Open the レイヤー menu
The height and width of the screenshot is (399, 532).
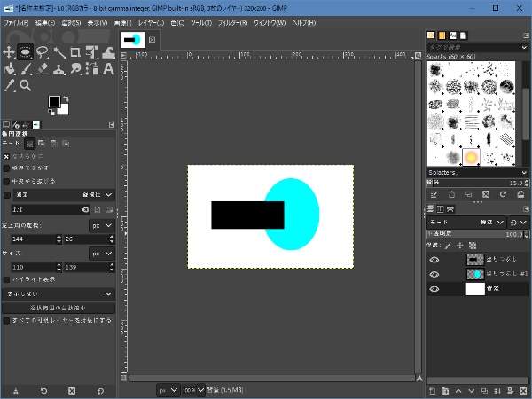(x=150, y=21)
